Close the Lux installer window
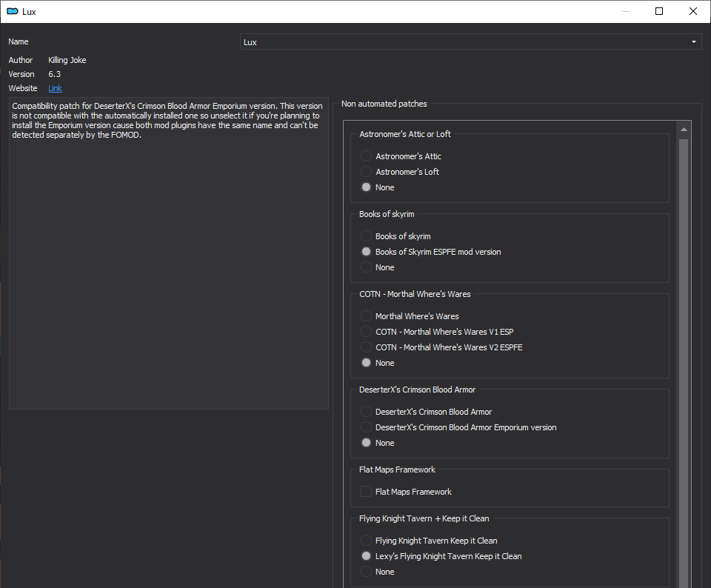This screenshot has width=711, height=588. pos(693,11)
